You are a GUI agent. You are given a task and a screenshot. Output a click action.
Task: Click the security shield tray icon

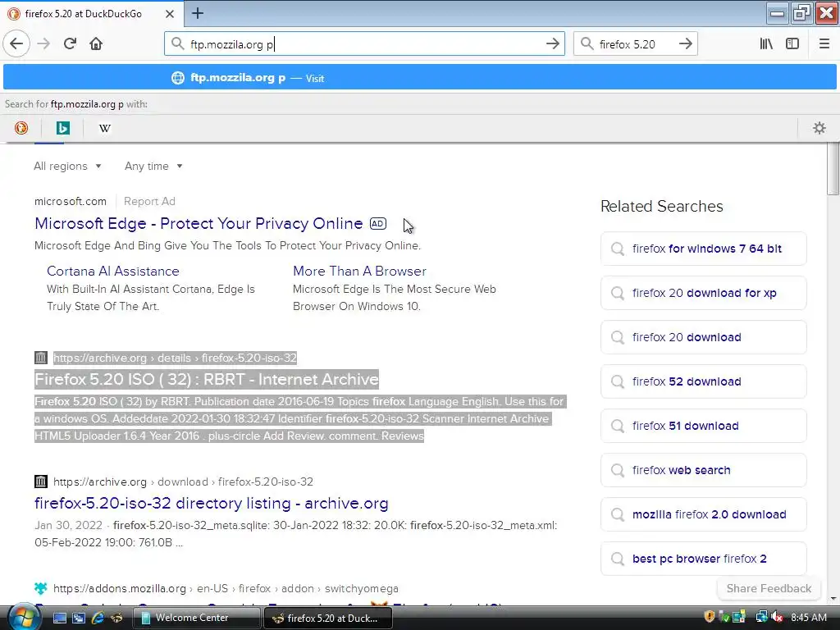click(x=709, y=617)
